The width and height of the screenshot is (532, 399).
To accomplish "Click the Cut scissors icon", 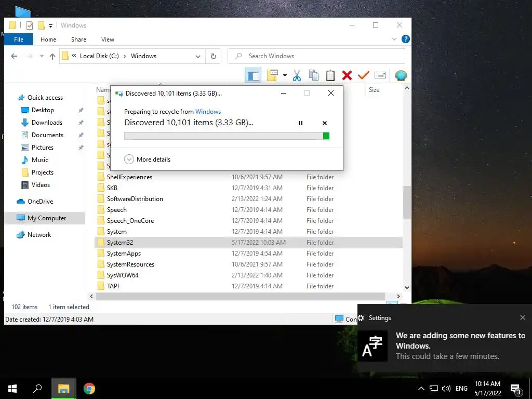I will click(297, 75).
